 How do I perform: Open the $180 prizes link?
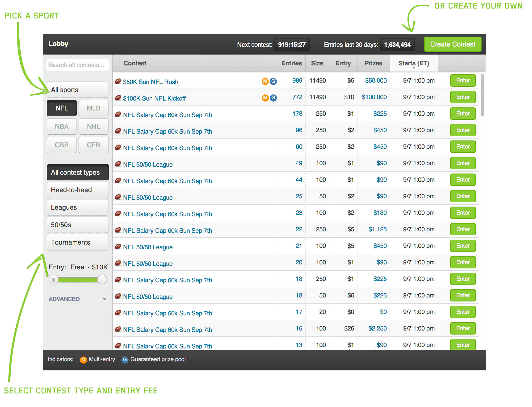[380, 213]
